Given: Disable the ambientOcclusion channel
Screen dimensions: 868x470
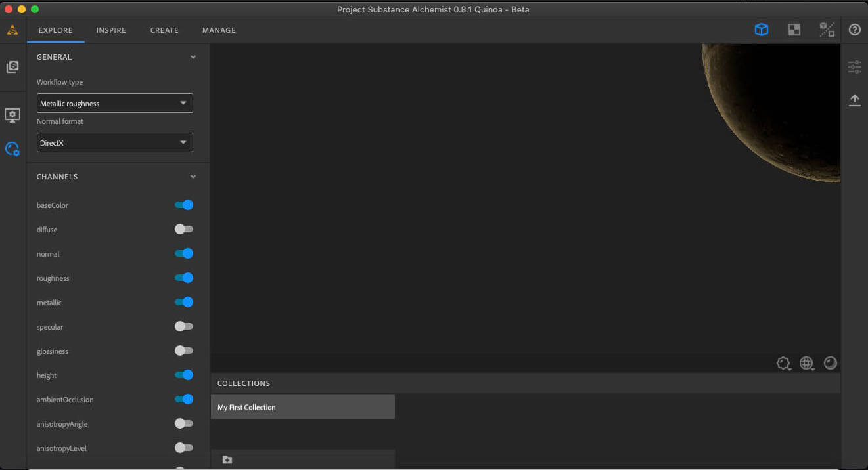Looking at the screenshot, I should 184,399.
